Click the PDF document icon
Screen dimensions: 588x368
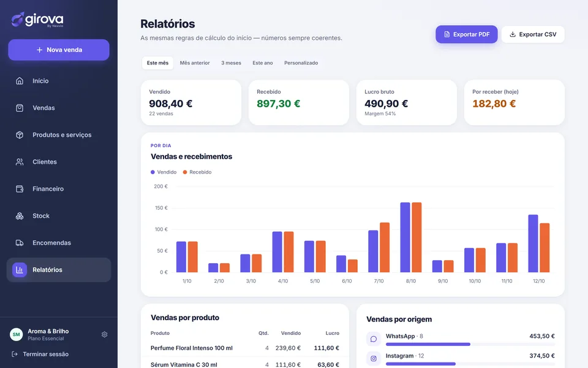447,34
